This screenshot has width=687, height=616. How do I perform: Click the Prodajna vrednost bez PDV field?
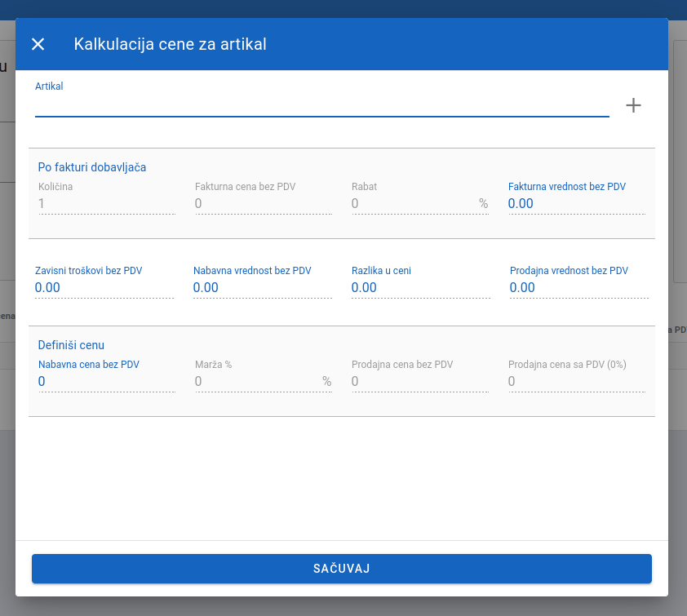[x=578, y=288]
